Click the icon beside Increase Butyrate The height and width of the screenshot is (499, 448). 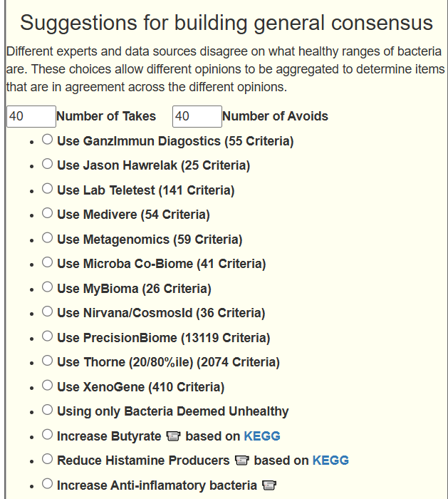pyautogui.click(x=174, y=436)
